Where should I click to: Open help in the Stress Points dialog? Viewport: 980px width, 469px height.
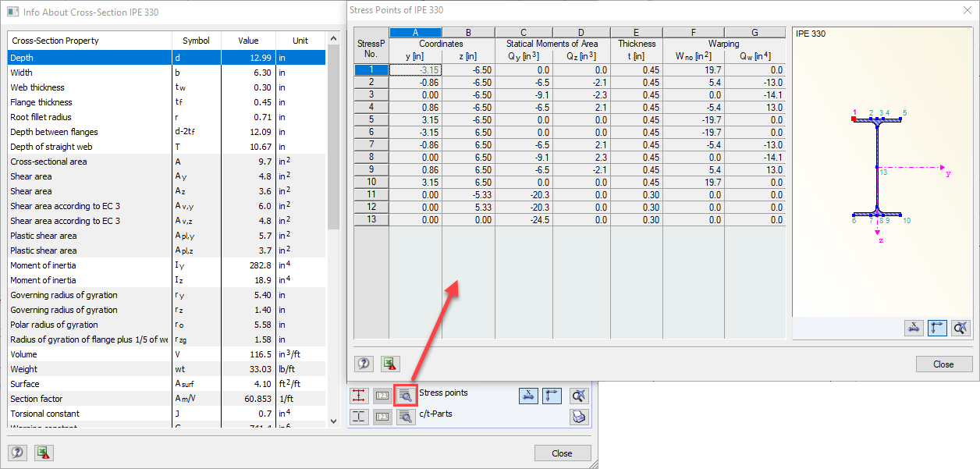(364, 364)
